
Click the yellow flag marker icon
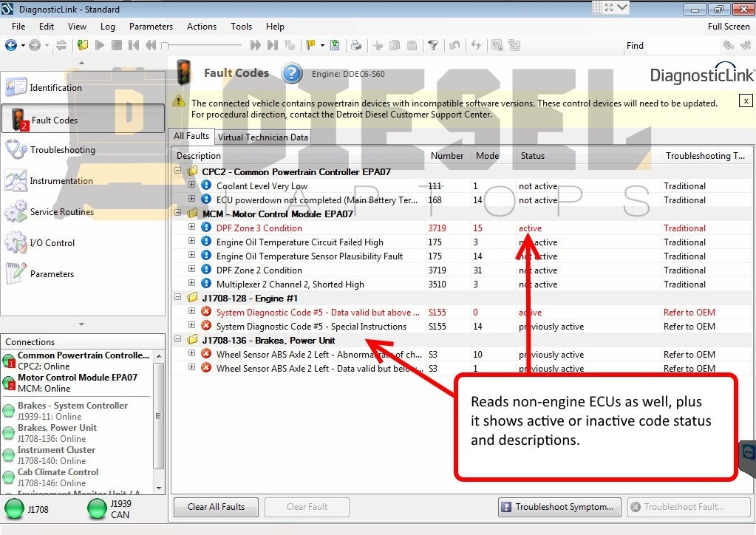(310, 45)
